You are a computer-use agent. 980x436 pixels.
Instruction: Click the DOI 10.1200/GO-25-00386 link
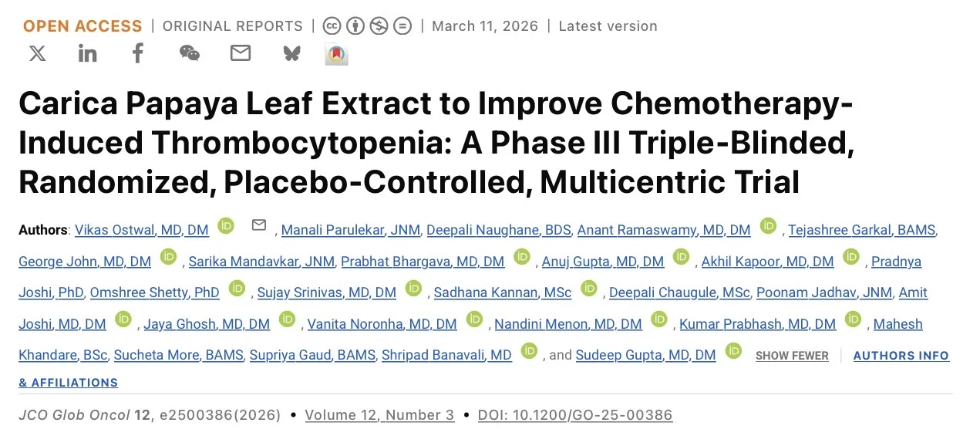pyautogui.click(x=574, y=415)
